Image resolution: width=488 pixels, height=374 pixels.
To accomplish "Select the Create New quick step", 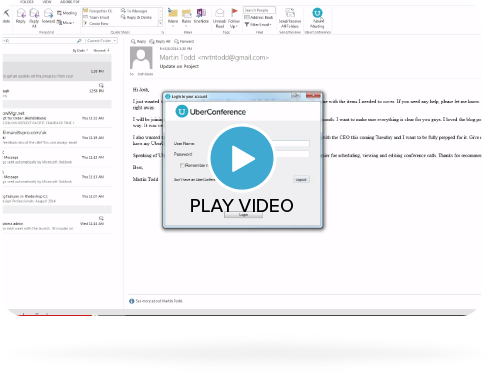I will (96, 24).
